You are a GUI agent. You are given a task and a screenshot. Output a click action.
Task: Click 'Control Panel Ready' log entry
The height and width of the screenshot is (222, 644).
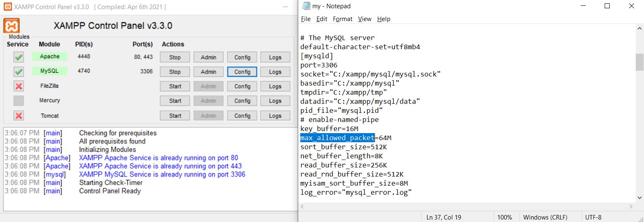[x=110, y=191]
